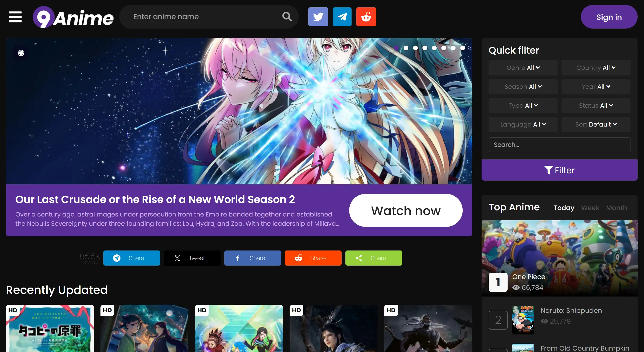Click Watch now for Our Last Crusade

(x=405, y=210)
